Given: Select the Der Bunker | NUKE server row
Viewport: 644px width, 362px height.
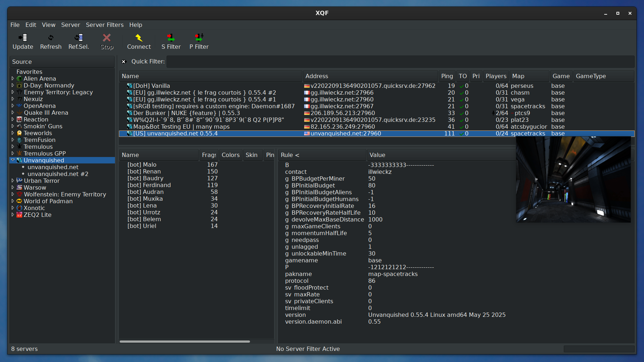Looking at the screenshot, I should tap(377, 113).
